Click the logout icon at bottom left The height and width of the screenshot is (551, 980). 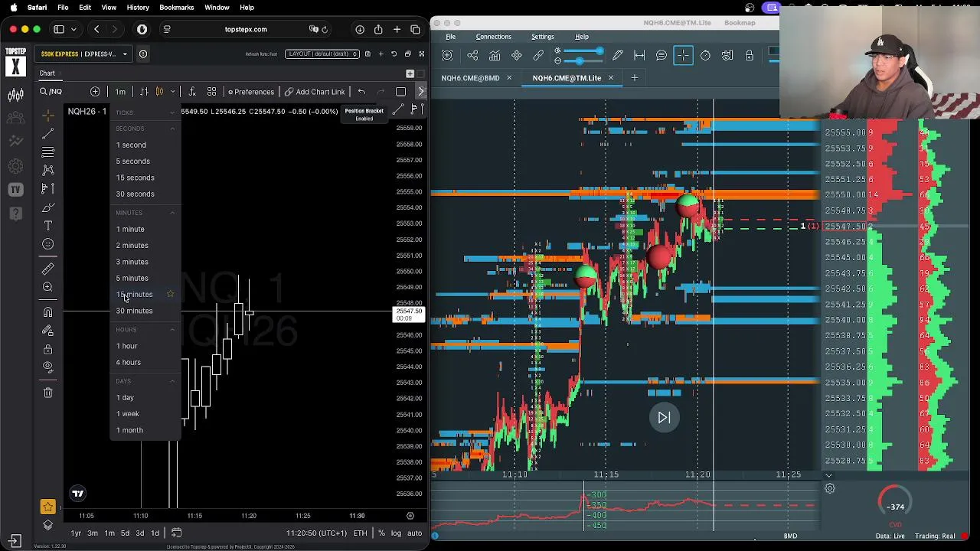pos(15,540)
